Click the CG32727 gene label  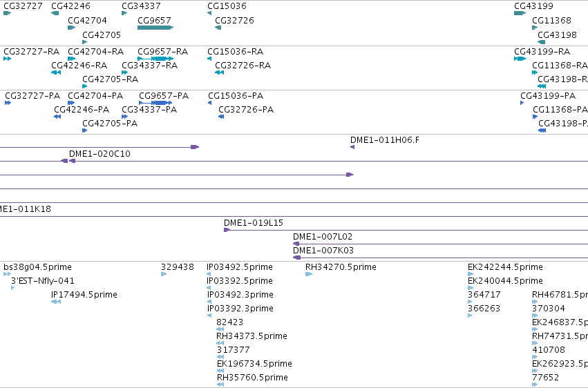coord(23,6)
